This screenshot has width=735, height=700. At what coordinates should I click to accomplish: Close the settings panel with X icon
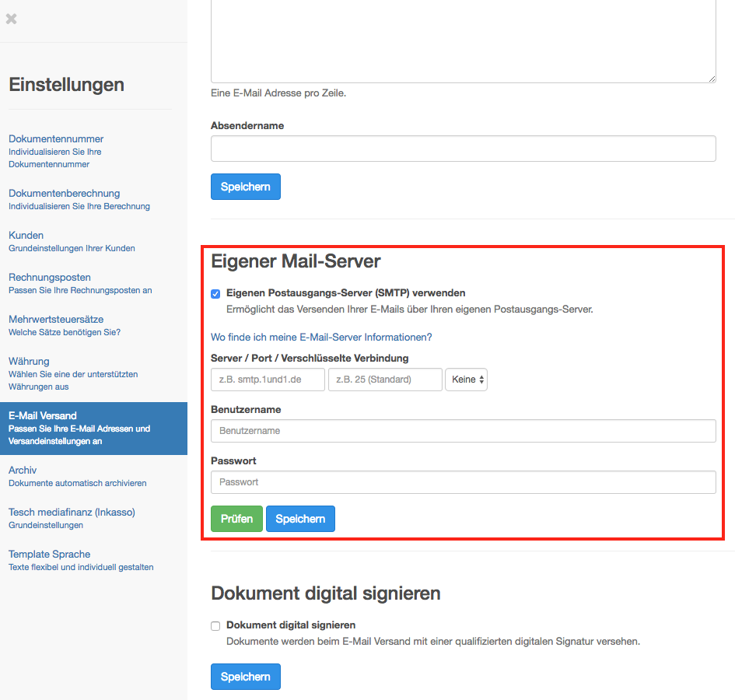tap(11, 19)
